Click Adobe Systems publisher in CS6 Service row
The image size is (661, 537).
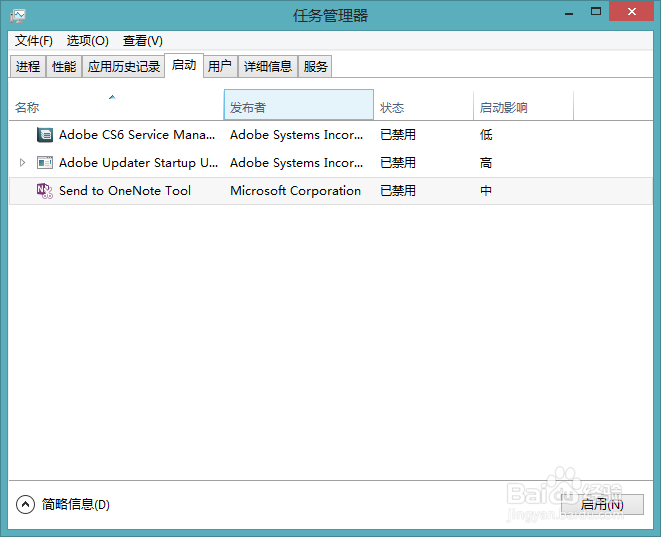(296, 135)
